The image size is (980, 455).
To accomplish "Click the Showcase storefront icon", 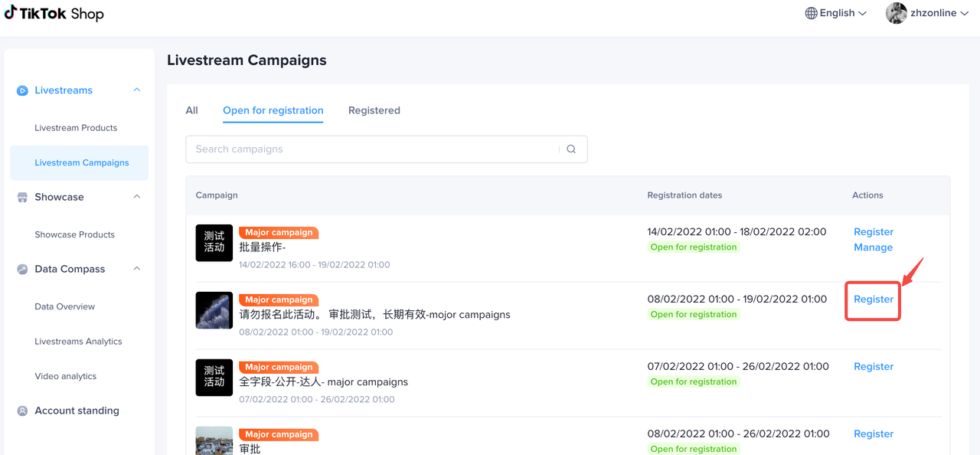I will [x=23, y=198].
